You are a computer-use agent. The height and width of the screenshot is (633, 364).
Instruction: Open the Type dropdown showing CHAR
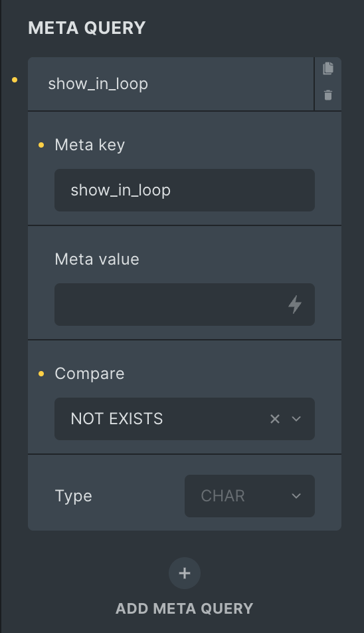250,496
